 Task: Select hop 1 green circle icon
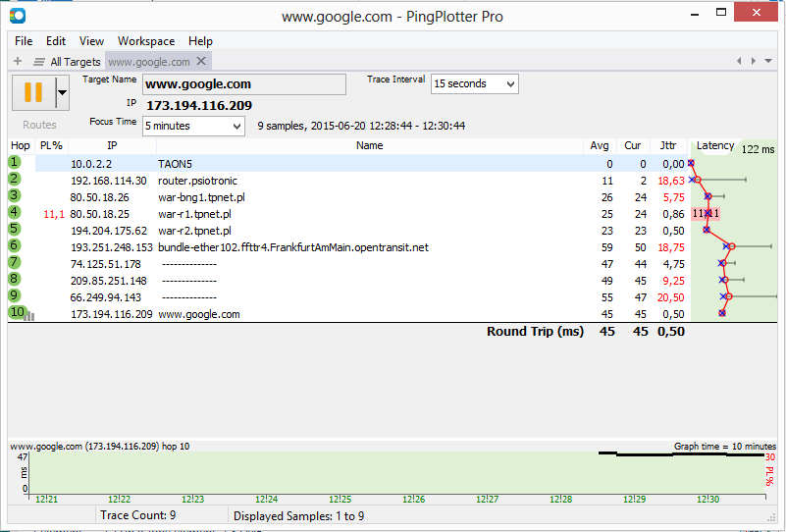[x=15, y=163]
